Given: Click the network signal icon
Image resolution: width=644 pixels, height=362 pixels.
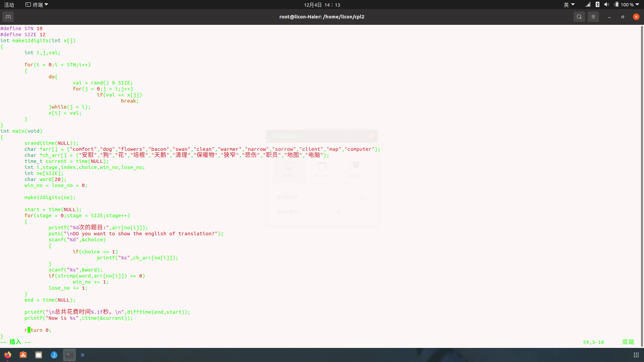Looking at the screenshot, I should point(588,5).
